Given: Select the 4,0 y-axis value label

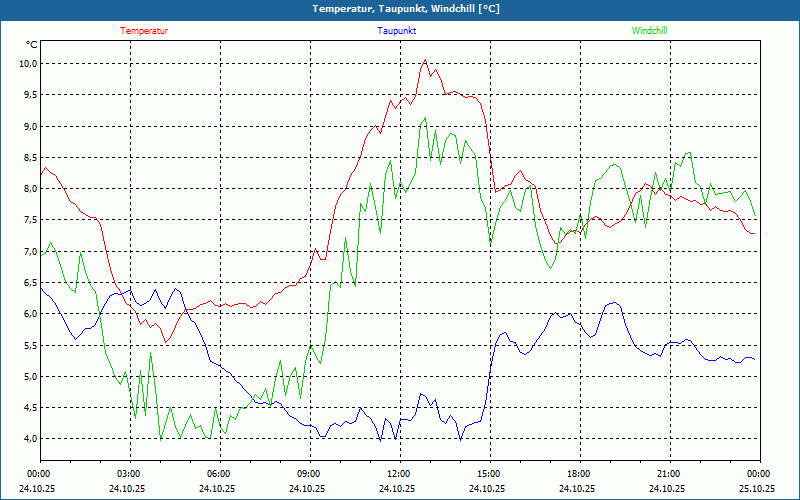Looking at the screenshot, I should pyautogui.click(x=28, y=439).
